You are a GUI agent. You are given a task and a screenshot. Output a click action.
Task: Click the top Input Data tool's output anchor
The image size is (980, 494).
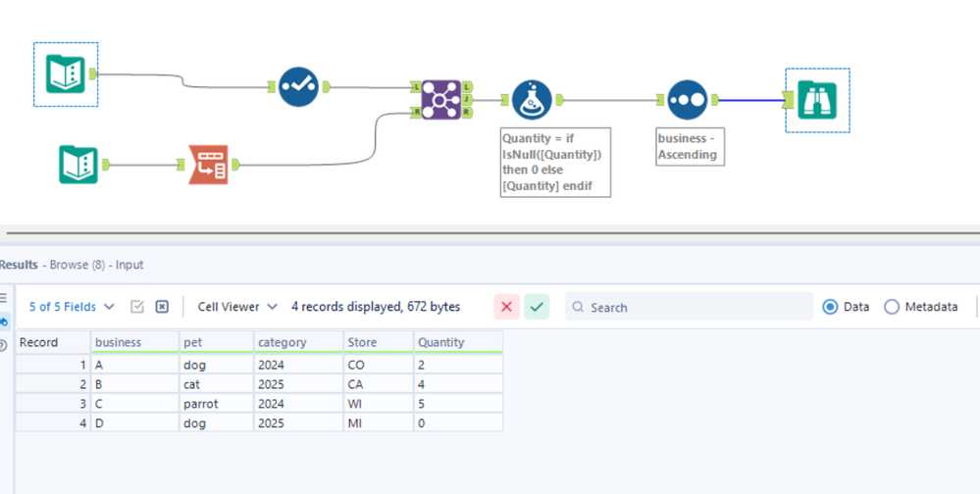92,74
